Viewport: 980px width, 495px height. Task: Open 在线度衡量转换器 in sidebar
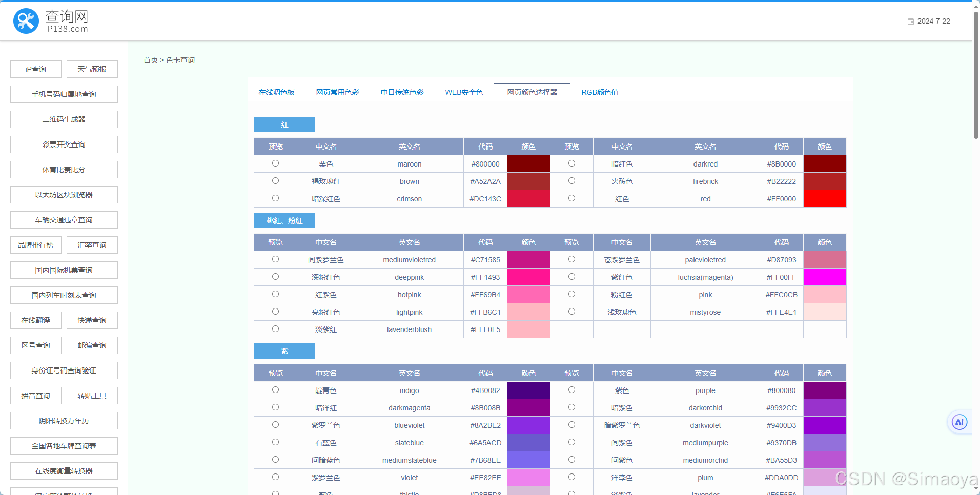pos(64,471)
